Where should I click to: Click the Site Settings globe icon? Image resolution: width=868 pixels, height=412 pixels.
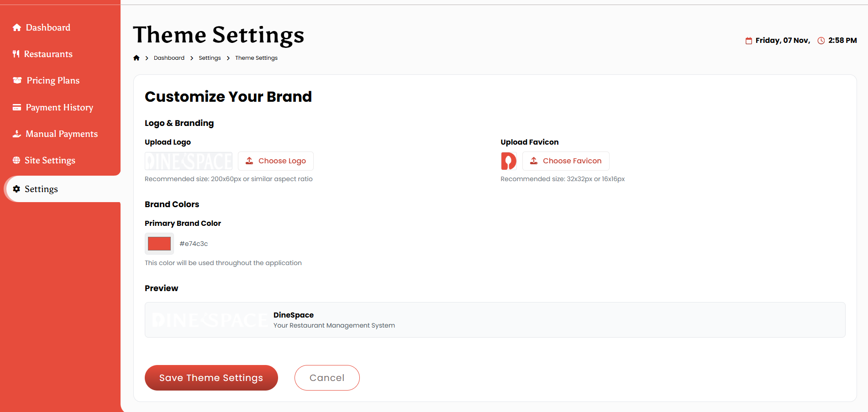pos(16,160)
